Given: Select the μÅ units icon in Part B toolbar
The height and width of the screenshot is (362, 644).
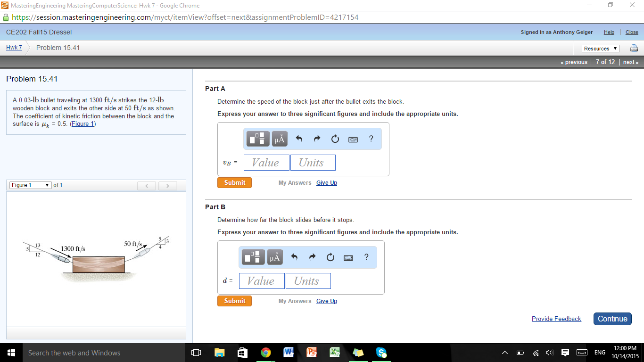Looking at the screenshot, I should [x=275, y=257].
